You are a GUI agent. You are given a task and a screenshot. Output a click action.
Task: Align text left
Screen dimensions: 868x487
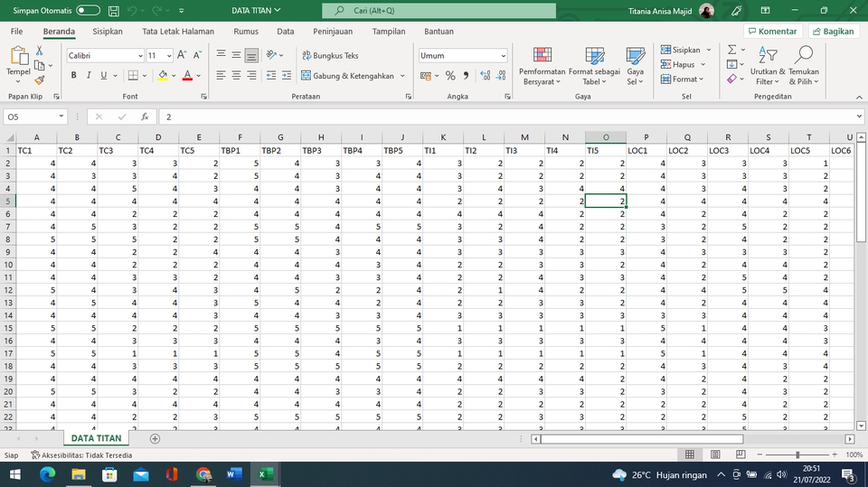(x=221, y=75)
